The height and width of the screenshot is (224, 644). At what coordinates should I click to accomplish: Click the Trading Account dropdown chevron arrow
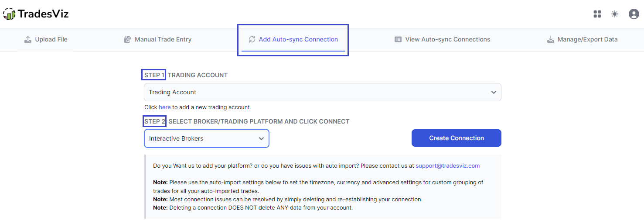tap(494, 92)
